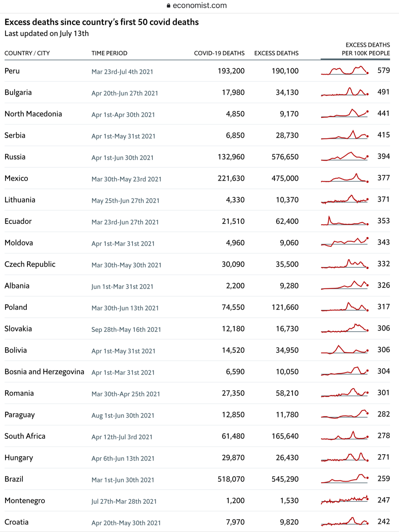
Task: Click Brazil's sparkline trend chart
Action: click(345, 478)
